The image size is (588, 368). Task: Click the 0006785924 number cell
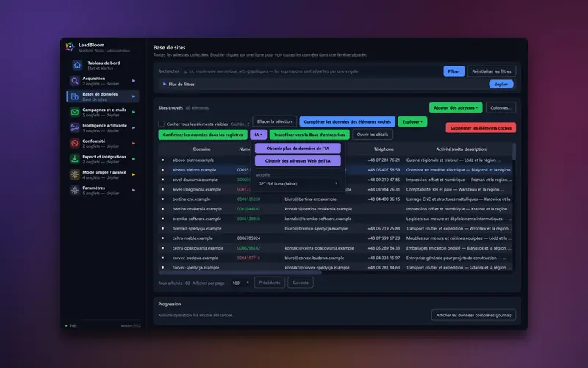click(x=248, y=238)
